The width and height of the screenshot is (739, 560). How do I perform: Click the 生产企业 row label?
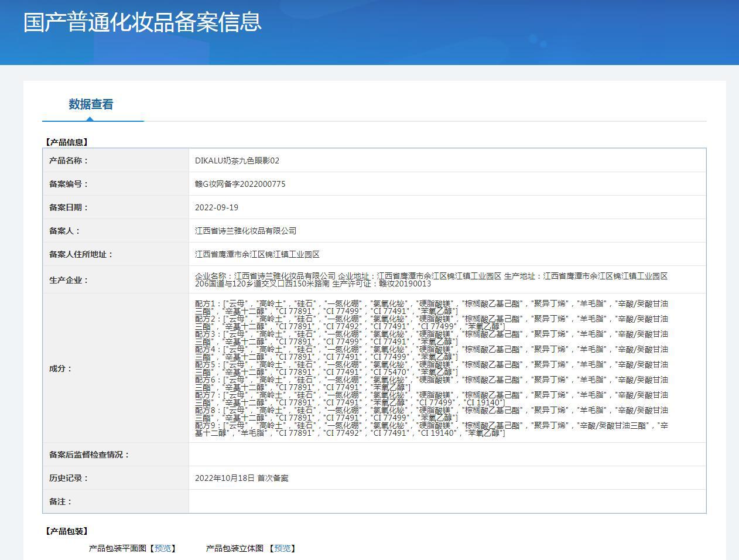pos(69,280)
